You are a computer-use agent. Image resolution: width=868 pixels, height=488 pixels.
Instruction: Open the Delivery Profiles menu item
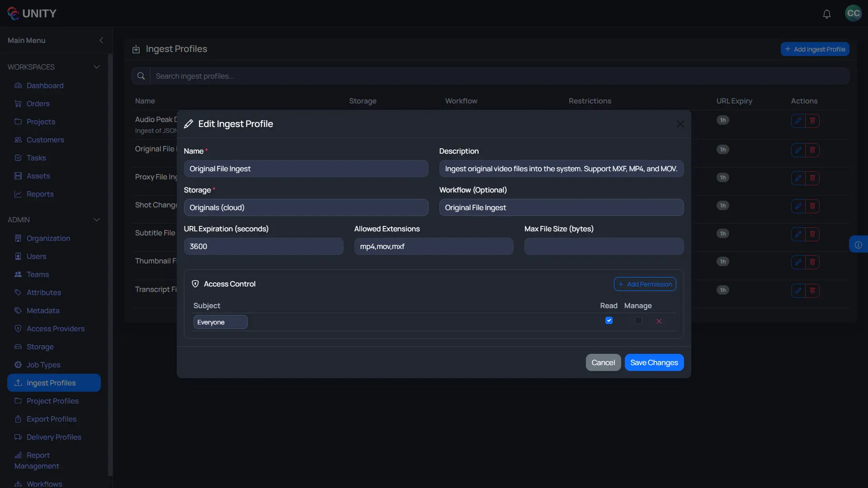point(54,437)
